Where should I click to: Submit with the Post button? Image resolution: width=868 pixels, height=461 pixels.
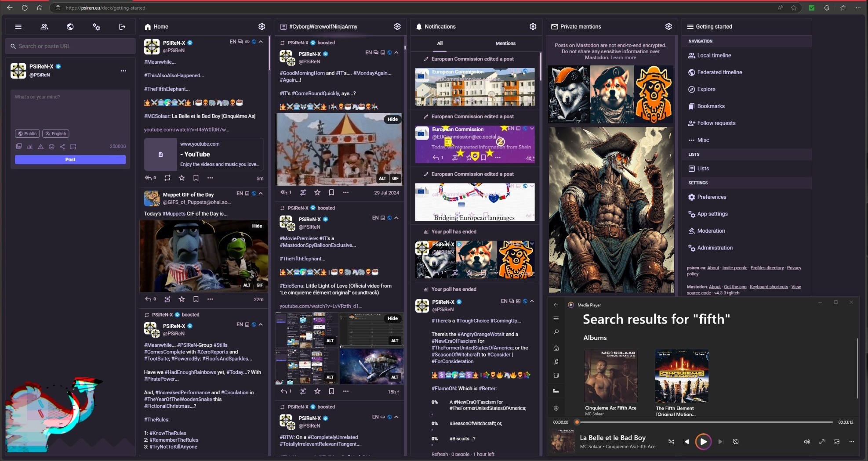(x=70, y=160)
